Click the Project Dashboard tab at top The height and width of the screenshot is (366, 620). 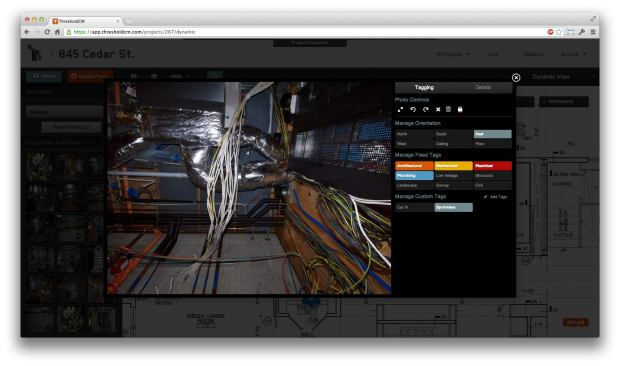coord(310,43)
